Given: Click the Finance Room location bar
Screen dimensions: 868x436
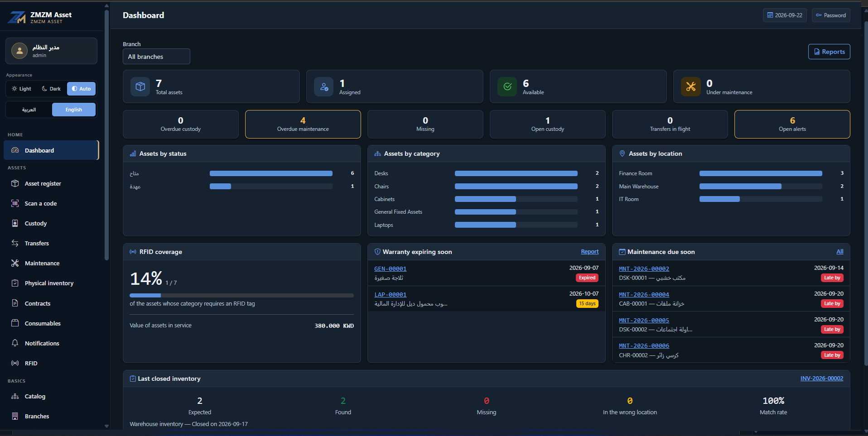Looking at the screenshot, I should [x=761, y=173].
